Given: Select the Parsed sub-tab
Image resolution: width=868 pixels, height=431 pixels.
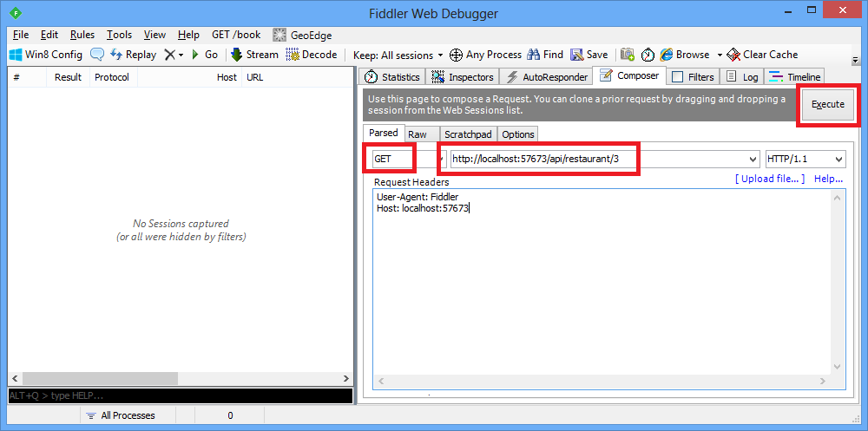Looking at the screenshot, I should (384, 133).
